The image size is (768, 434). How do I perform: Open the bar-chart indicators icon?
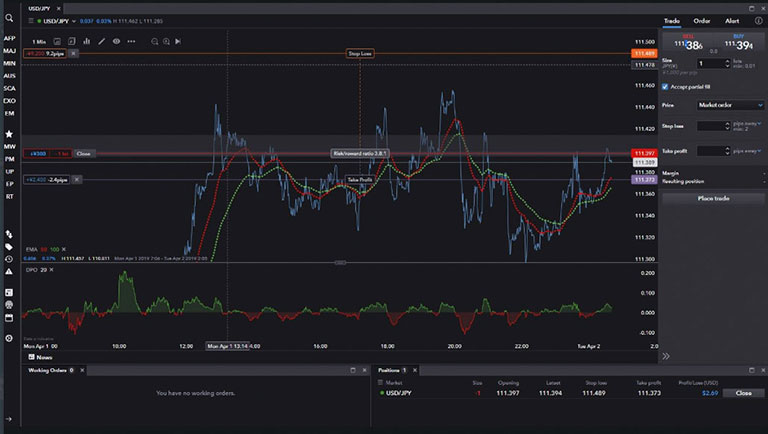87,42
